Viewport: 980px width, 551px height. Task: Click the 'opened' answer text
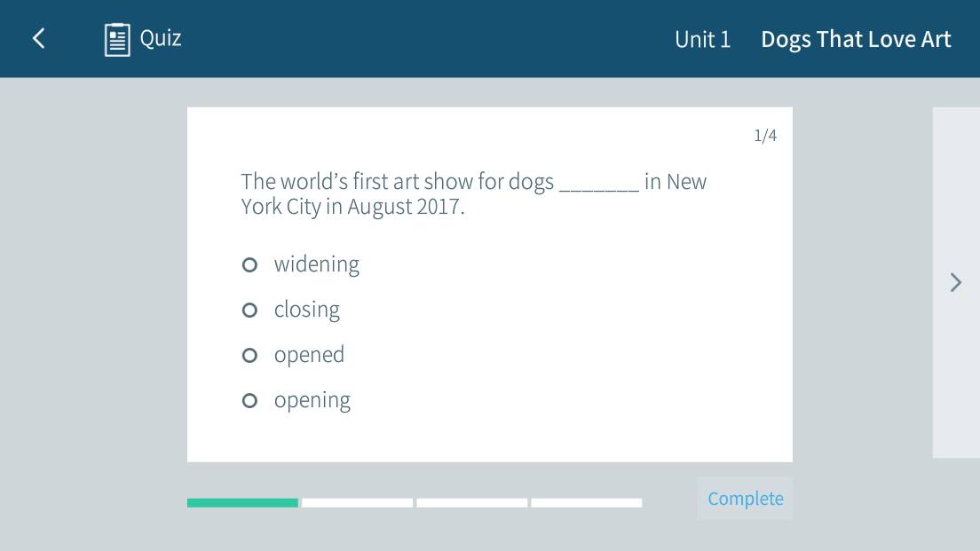[309, 355]
